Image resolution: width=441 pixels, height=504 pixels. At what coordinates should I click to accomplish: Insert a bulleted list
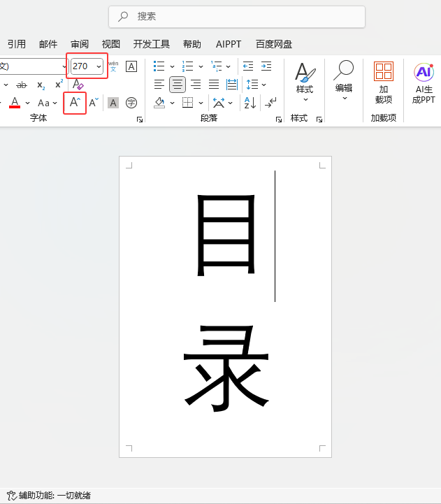[159, 66]
